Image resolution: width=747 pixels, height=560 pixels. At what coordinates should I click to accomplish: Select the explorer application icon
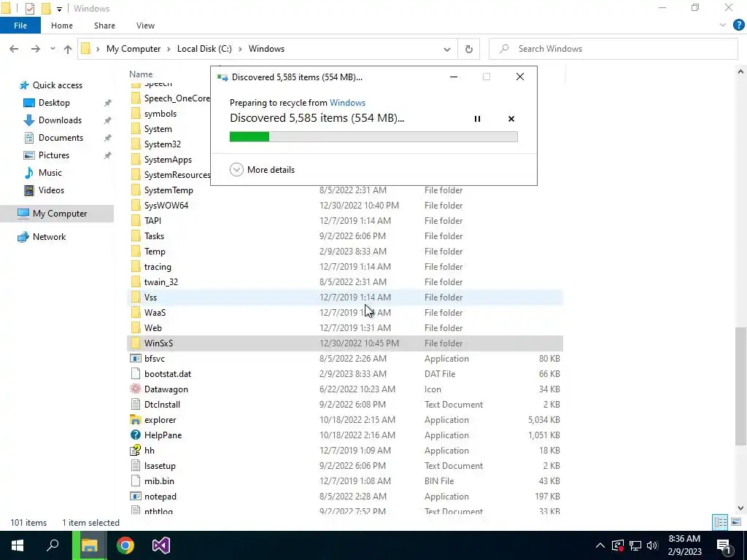(x=136, y=419)
